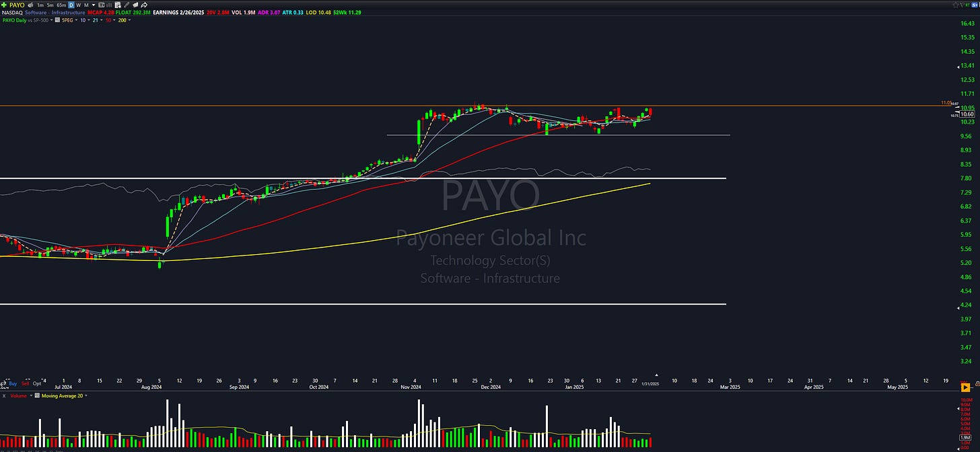The width and height of the screenshot is (980, 452).
Task: Click the indicator icon before SPEG
Action: [57, 20]
